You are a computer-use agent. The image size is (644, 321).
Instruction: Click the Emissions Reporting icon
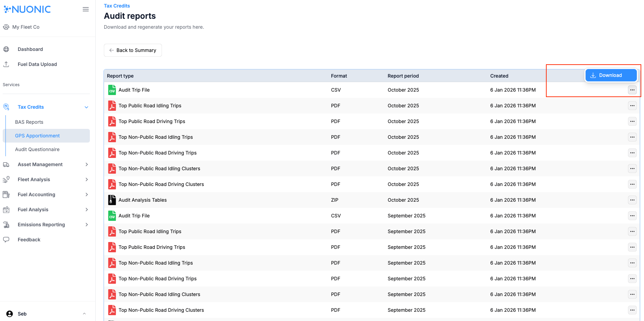(x=6, y=225)
